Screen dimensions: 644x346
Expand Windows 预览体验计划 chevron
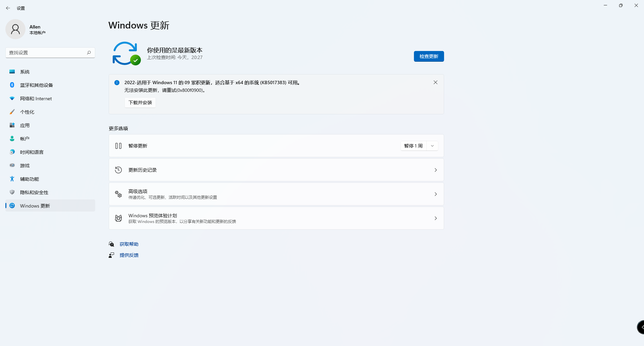click(436, 218)
